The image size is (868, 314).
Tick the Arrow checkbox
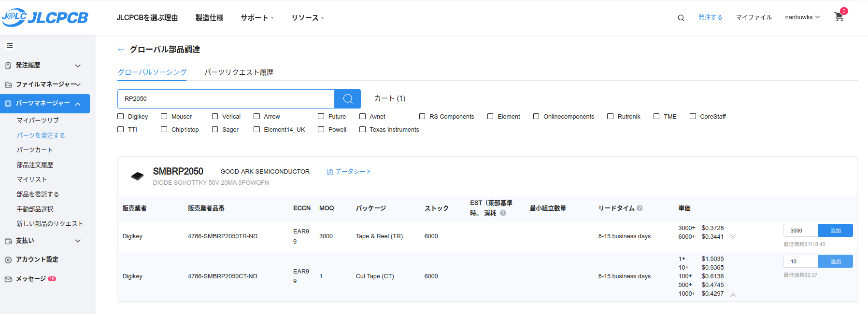tap(257, 116)
